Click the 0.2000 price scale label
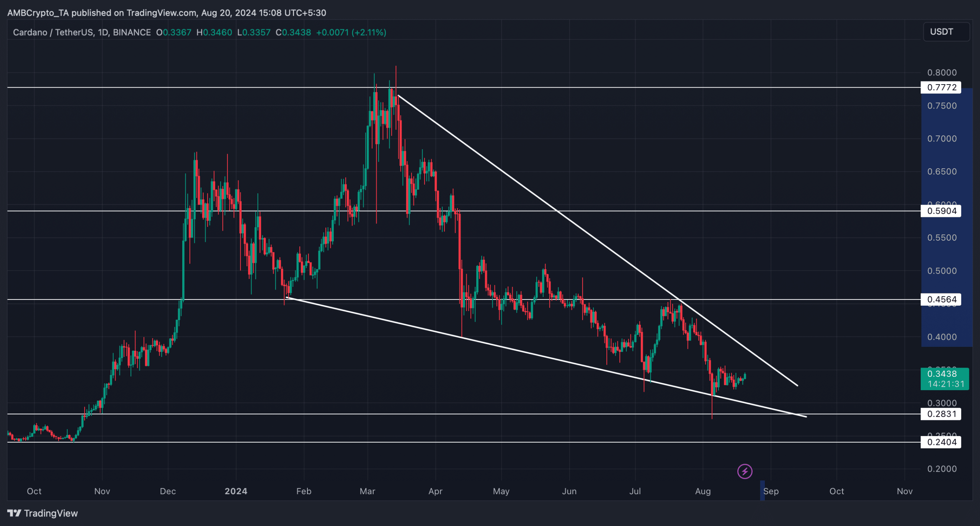Image resolution: width=980 pixels, height=526 pixels. [942, 469]
